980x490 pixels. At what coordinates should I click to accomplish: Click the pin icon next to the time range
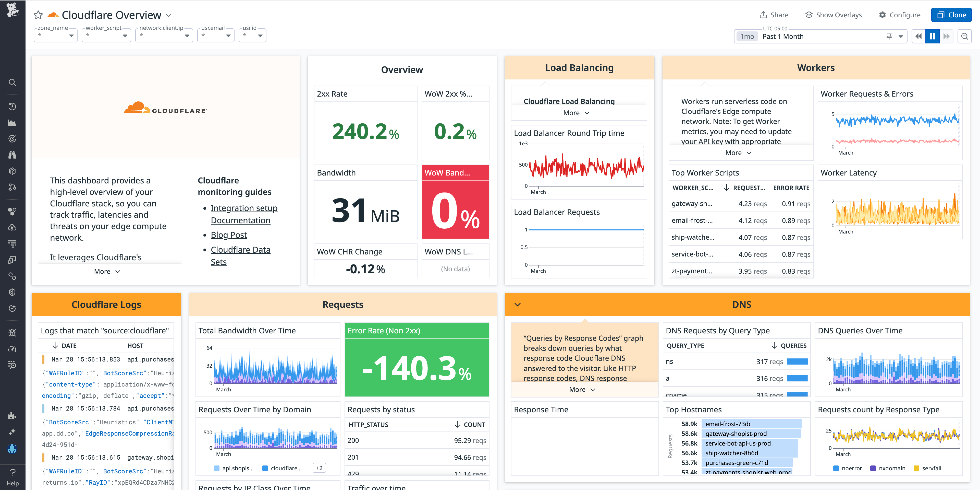coord(889,36)
